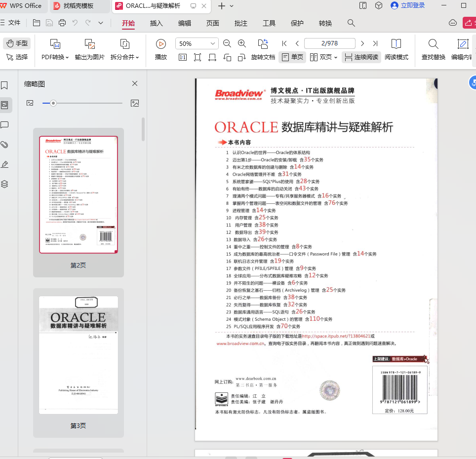The height and width of the screenshot is (459, 476).
Task: Click the undo arrow
Action: click(75, 23)
